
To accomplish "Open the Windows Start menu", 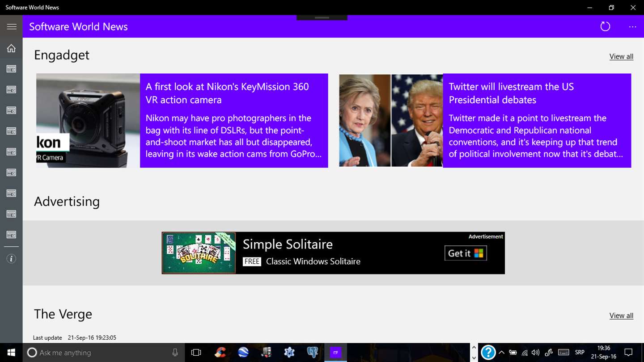I will (11, 353).
